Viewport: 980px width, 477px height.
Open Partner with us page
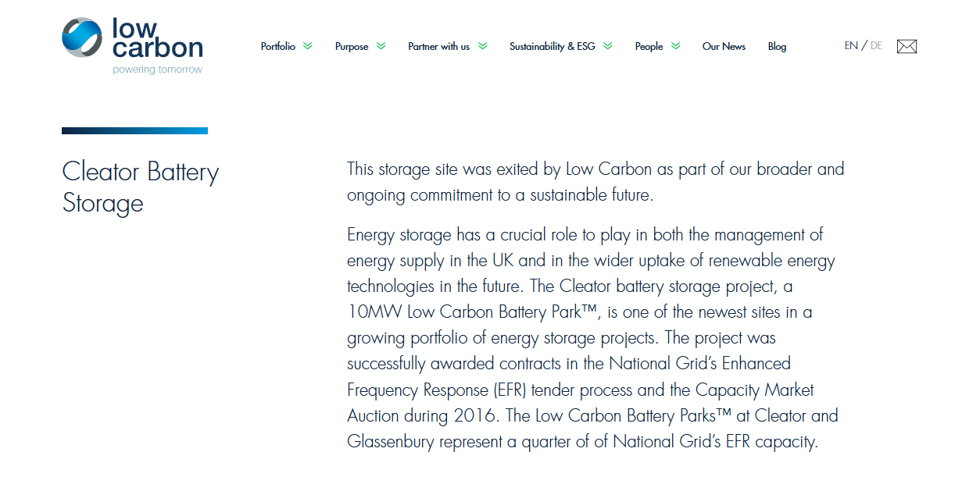439,46
